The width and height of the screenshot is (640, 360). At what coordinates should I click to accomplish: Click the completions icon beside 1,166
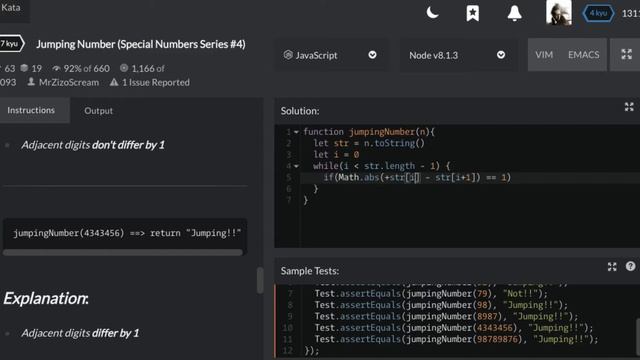pyautogui.click(x=124, y=68)
